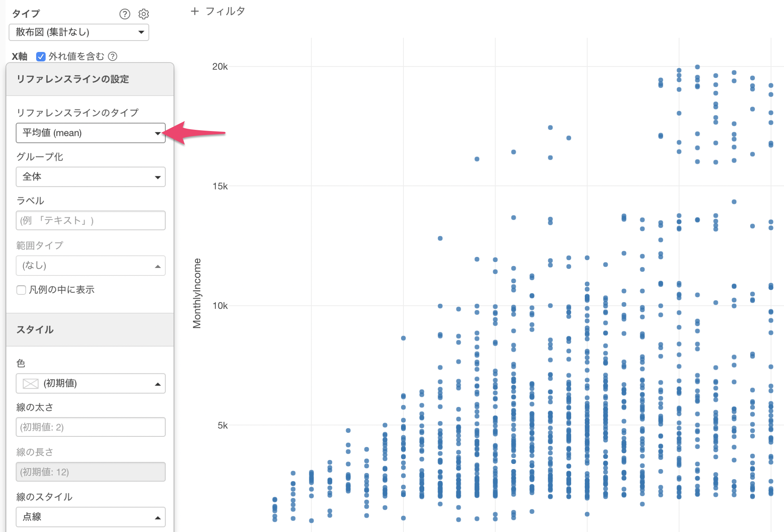Click the ラベル text input field

(91, 220)
